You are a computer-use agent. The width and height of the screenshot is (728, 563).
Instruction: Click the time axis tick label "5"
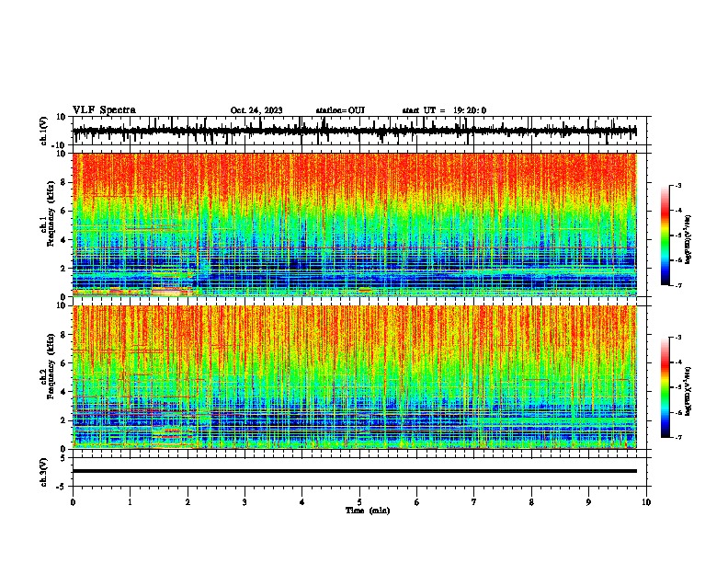pos(359,502)
